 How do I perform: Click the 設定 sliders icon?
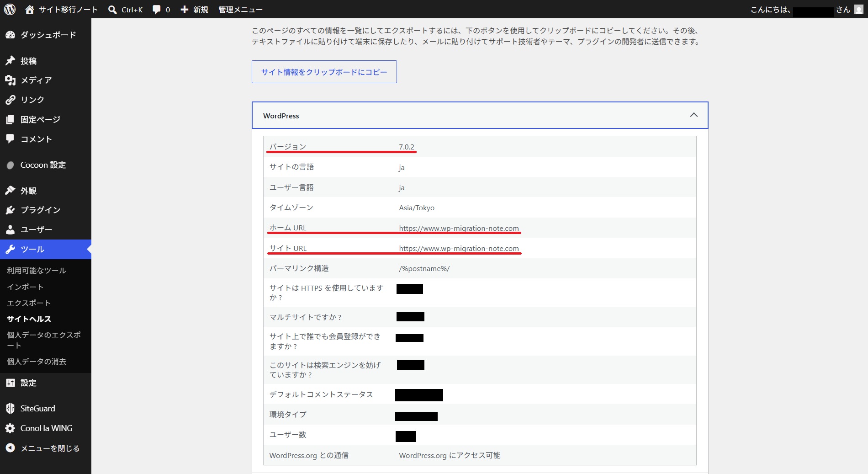click(10, 383)
